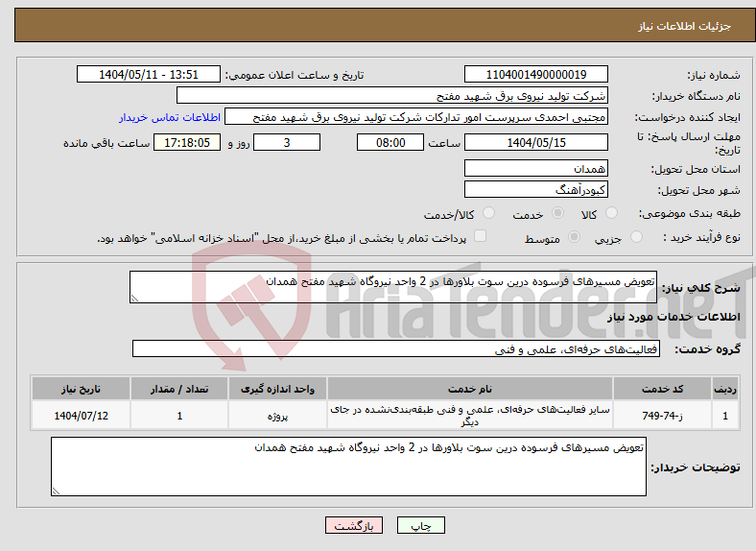Select the جزیی purchase type radio

point(636,236)
